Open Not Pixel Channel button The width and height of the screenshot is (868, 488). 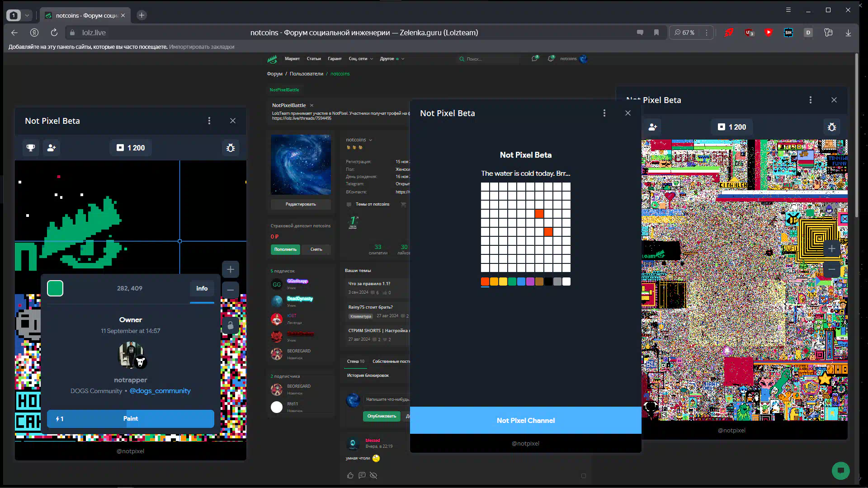click(526, 420)
